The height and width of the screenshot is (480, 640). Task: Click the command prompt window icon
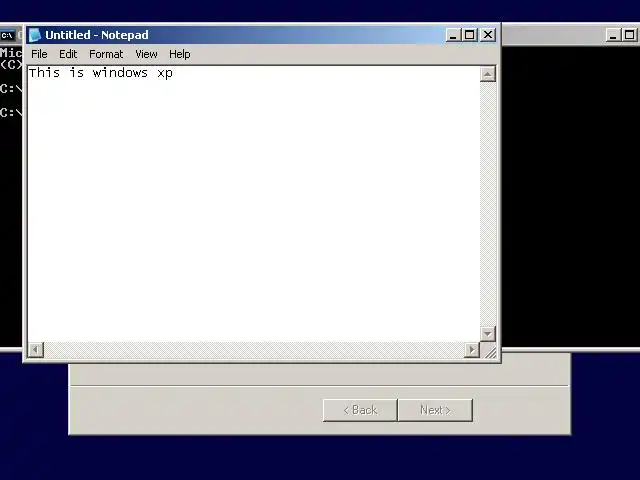[7, 36]
